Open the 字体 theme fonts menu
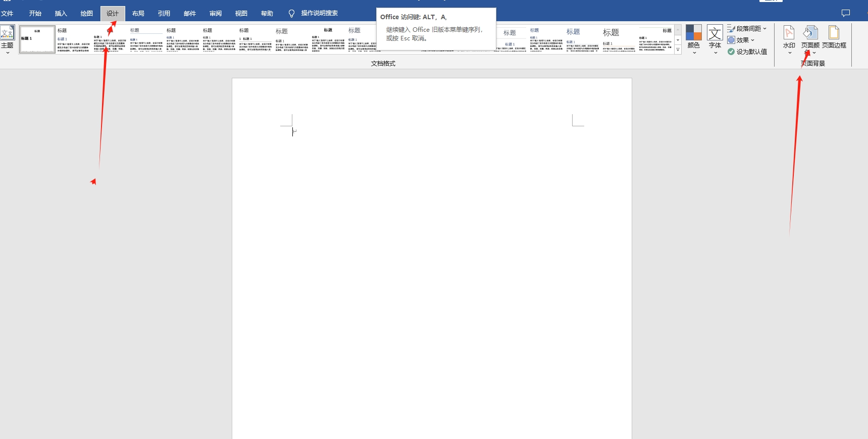Screen dimensions: 868x439 tap(715, 39)
